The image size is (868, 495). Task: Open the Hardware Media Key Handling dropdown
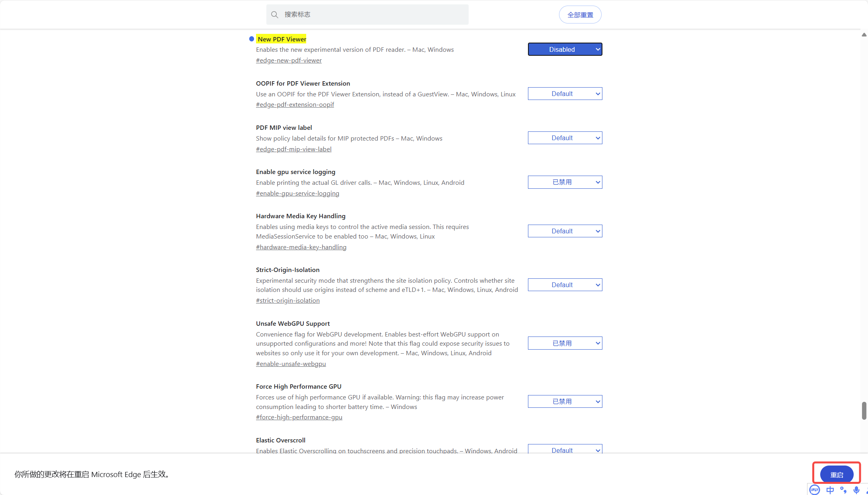click(x=565, y=231)
